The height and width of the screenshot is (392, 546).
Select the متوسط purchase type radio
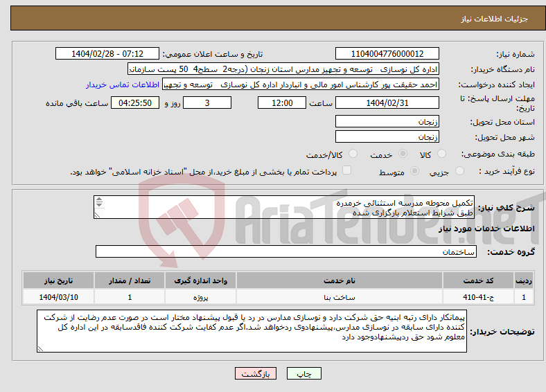pos(414,170)
